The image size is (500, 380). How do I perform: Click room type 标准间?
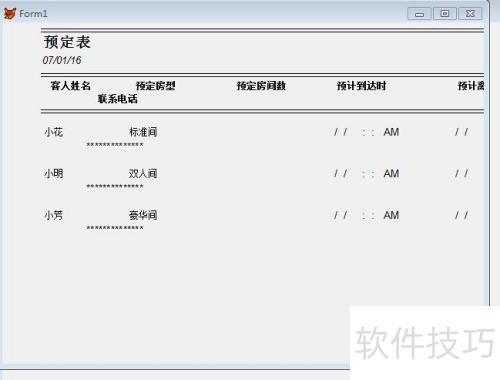pyautogui.click(x=143, y=132)
